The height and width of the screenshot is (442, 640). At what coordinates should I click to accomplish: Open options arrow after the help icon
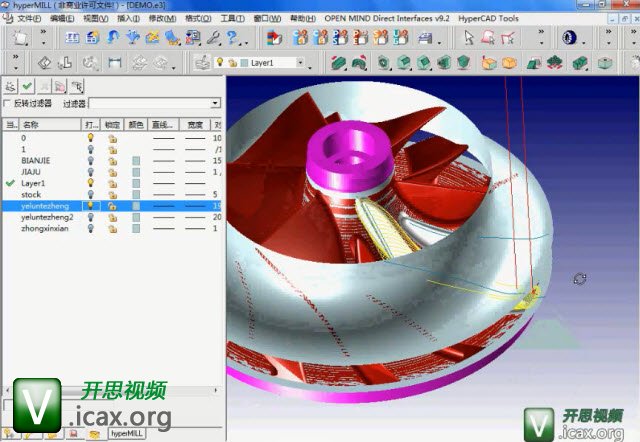click(x=246, y=42)
